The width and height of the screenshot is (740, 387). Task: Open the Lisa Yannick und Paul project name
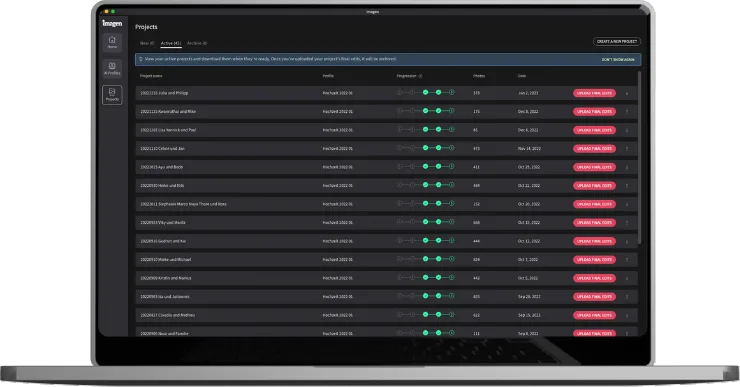point(168,130)
